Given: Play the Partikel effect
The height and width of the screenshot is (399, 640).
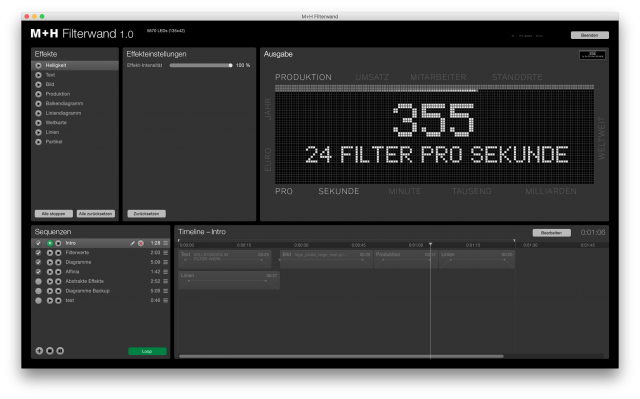Looking at the screenshot, I should [x=38, y=142].
